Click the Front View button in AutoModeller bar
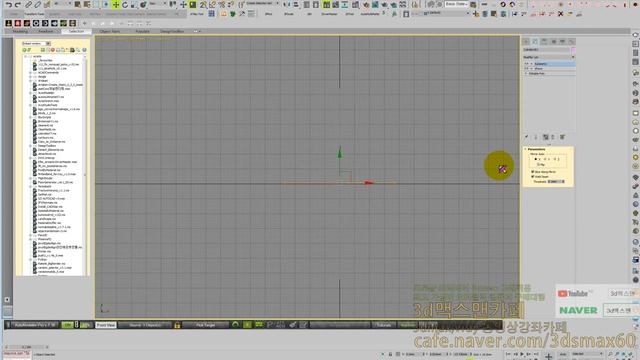This screenshot has height=360, width=640. 106,325
